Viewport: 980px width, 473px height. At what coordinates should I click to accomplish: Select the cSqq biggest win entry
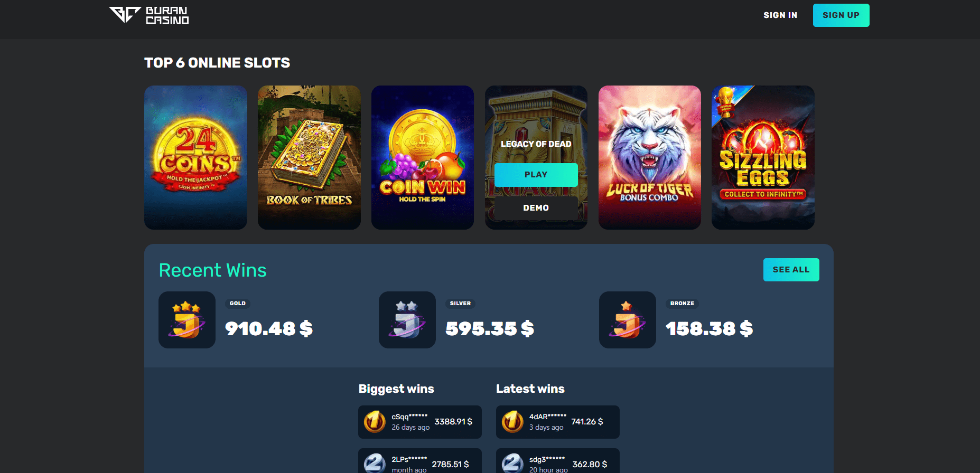click(x=420, y=422)
